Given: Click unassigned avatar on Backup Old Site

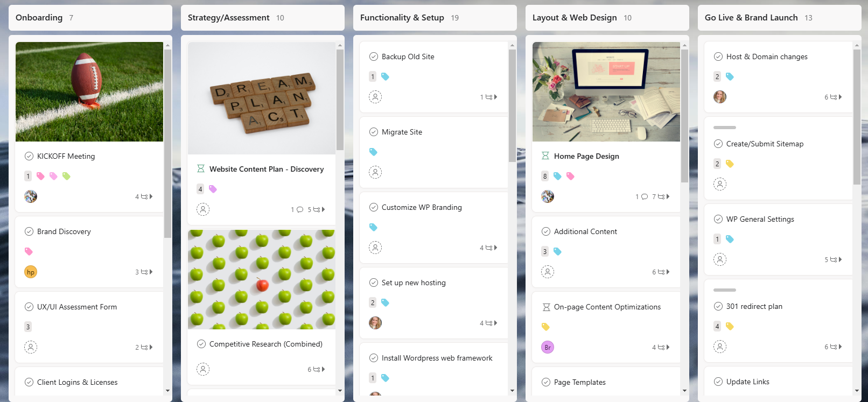Looking at the screenshot, I should [375, 97].
